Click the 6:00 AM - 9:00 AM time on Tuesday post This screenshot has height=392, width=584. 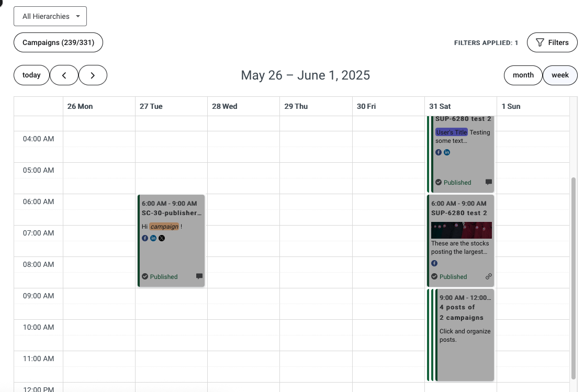169,204
